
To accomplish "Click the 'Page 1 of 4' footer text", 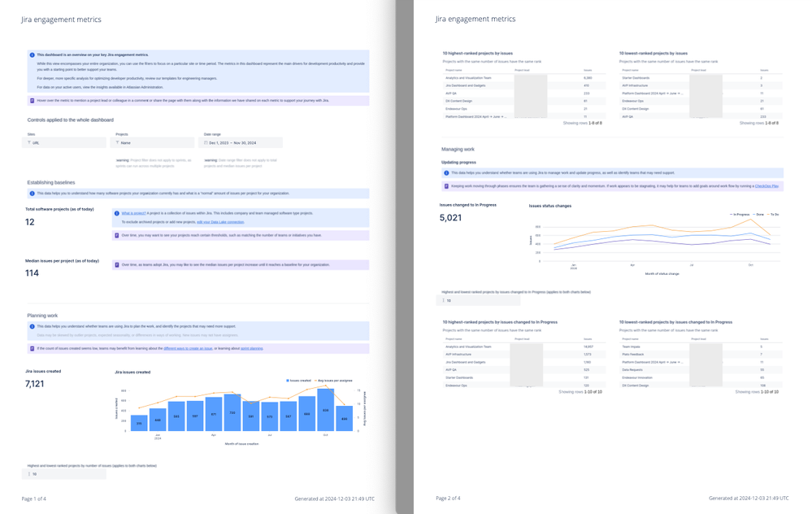I will click(x=33, y=499).
